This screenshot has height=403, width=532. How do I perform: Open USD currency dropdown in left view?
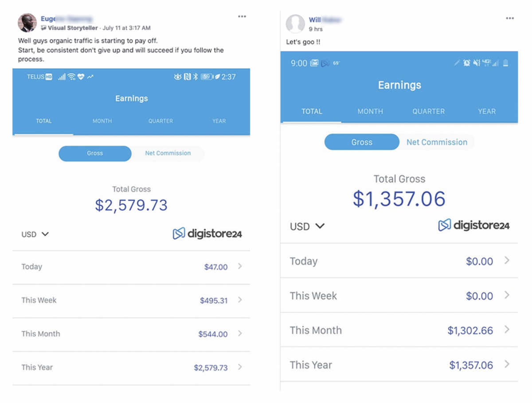pos(35,234)
